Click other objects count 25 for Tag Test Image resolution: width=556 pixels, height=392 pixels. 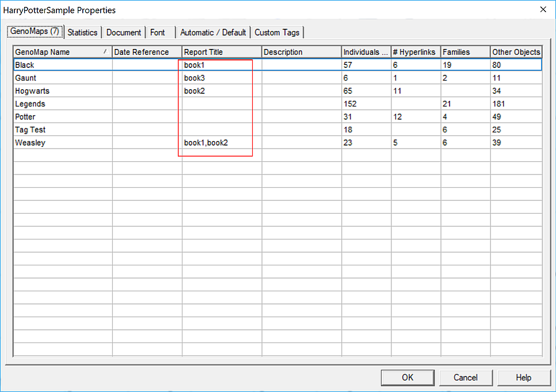(496, 130)
